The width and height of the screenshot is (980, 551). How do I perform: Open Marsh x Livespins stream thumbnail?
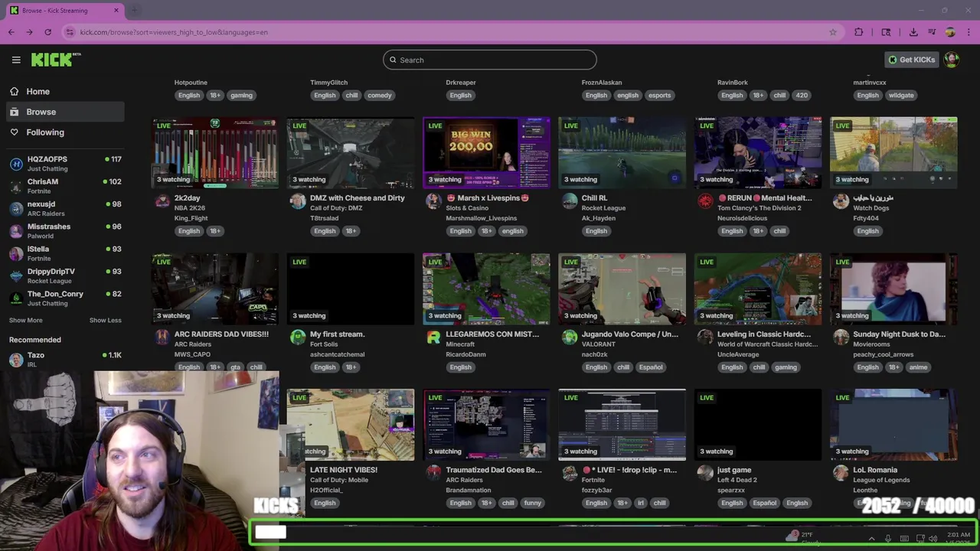click(x=486, y=153)
